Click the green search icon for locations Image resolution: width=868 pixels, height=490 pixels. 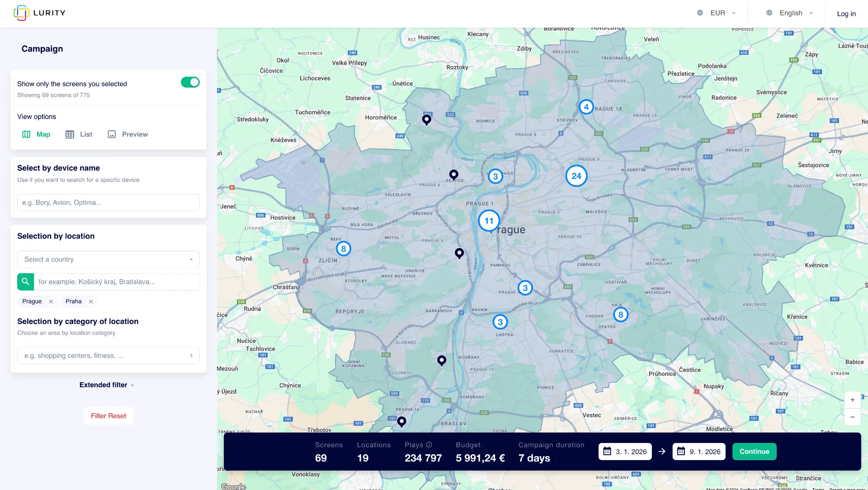click(x=26, y=281)
